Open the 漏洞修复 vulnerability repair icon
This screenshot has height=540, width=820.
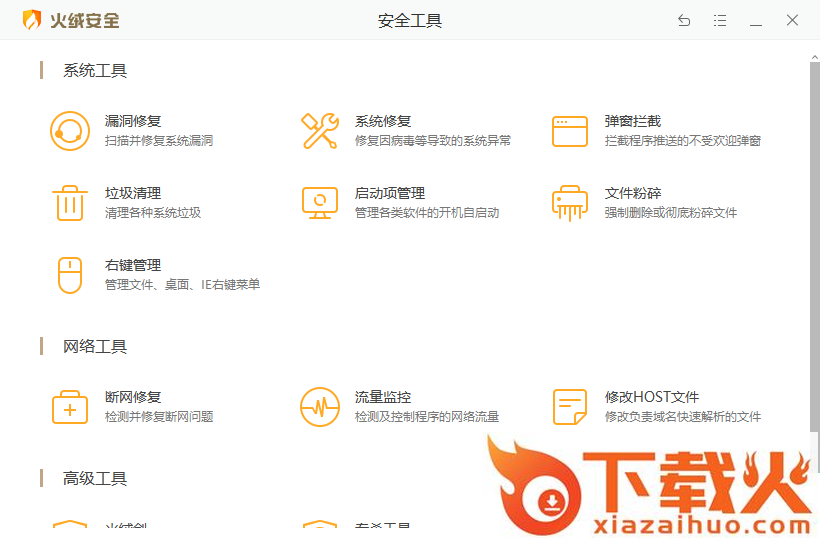(x=70, y=131)
